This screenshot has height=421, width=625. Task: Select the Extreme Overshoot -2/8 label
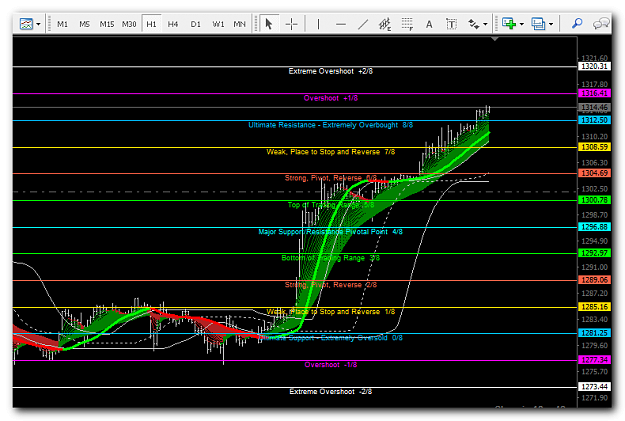(x=330, y=392)
